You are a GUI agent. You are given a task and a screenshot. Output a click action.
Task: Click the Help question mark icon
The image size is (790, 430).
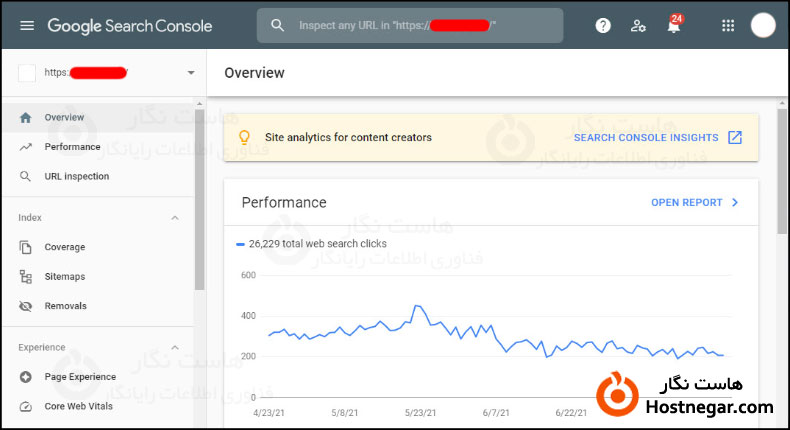pos(603,26)
